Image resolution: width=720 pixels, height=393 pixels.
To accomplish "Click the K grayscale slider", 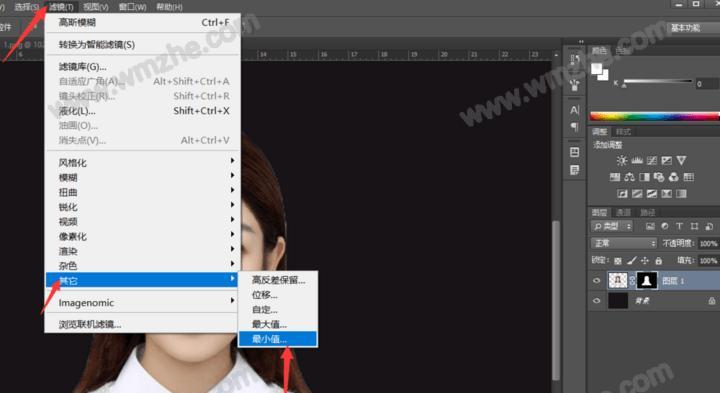I will click(x=658, y=82).
